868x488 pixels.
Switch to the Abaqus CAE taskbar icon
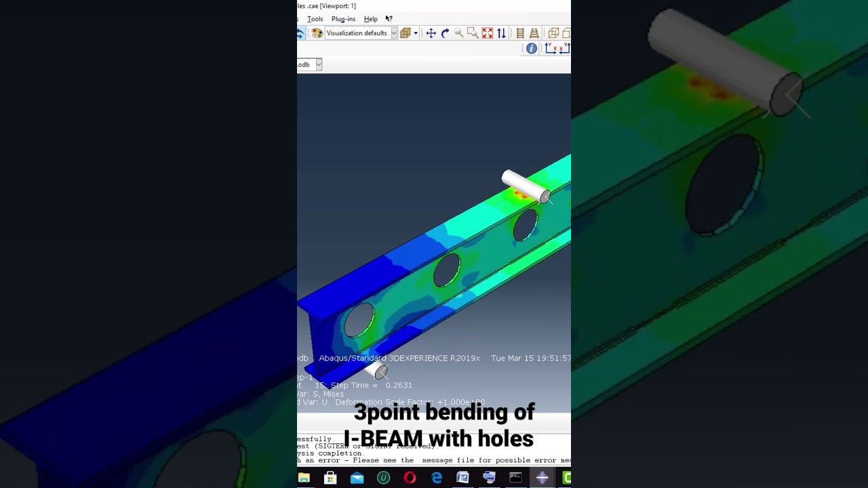542,478
